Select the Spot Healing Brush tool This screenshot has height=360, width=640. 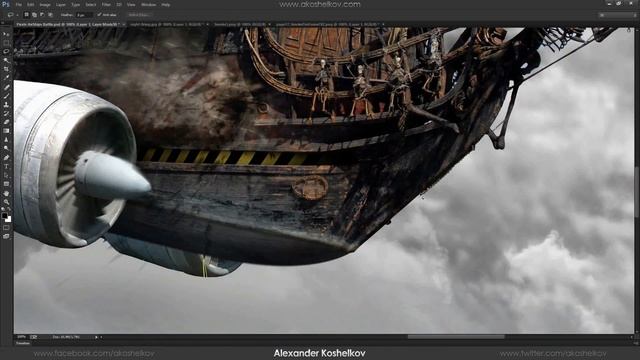[6, 87]
